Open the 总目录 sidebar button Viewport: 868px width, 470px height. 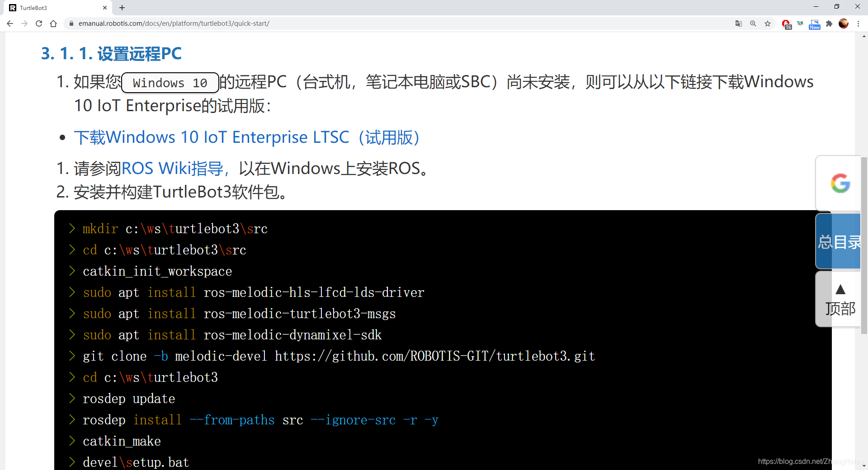(839, 242)
